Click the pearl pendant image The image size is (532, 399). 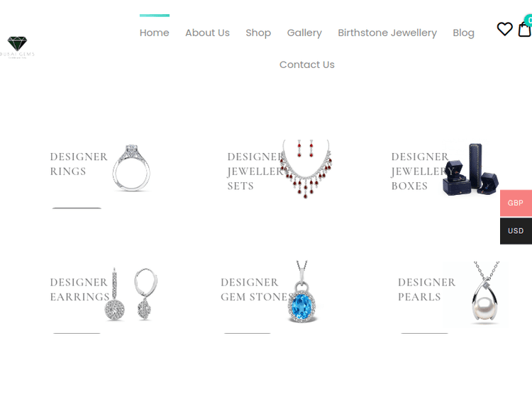tap(485, 292)
